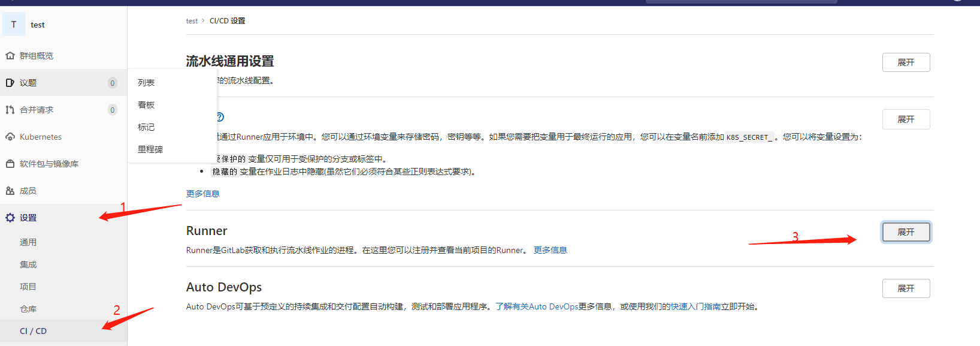Click the K8S_SECRET_ code text
Image resolution: width=980 pixels, height=346 pixels.
(x=749, y=137)
